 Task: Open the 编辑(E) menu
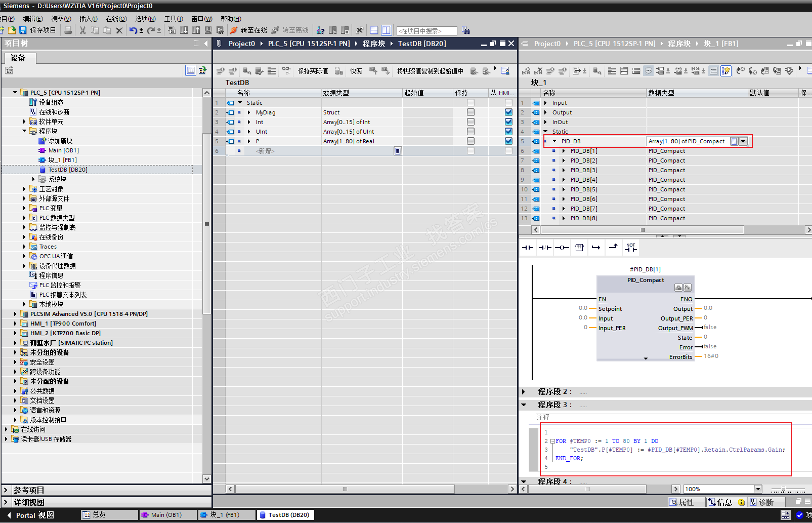pos(33,19)
